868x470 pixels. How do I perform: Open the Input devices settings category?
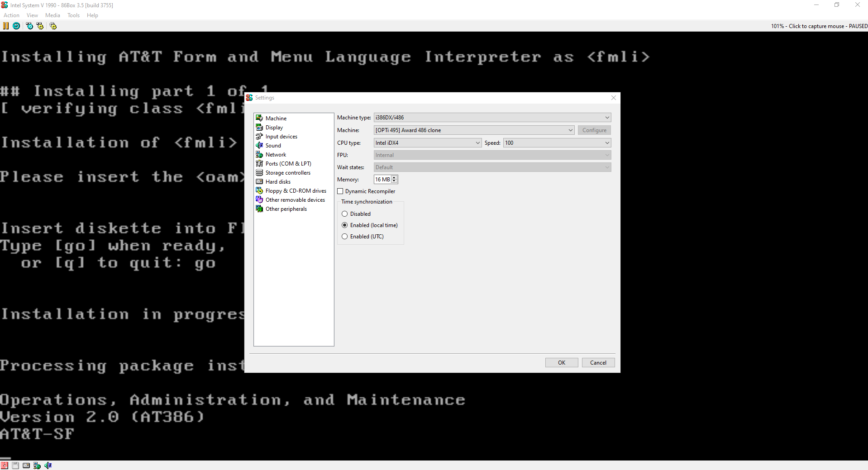281,137
